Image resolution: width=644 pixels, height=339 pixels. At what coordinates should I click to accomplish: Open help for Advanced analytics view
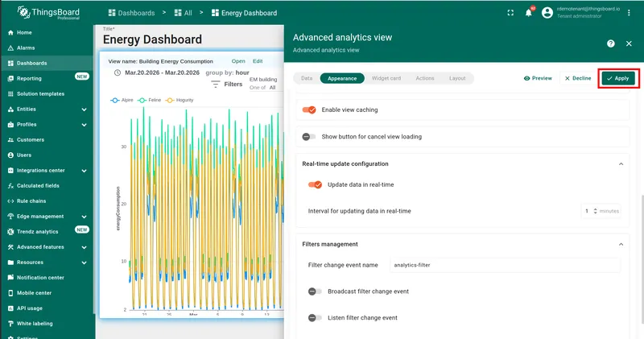pos(611,43)
